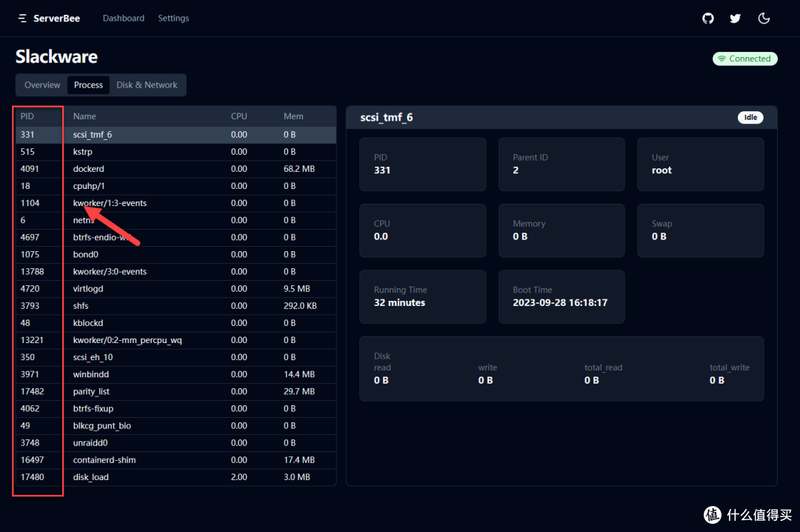Sort processes by PID column header
This screenshot has height=532, width=800.
[27, 116]
